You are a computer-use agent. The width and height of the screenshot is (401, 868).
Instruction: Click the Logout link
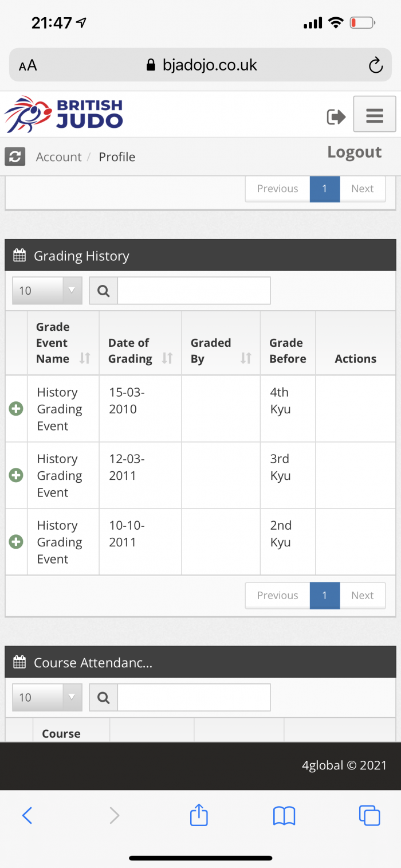[x=355, y=152]
